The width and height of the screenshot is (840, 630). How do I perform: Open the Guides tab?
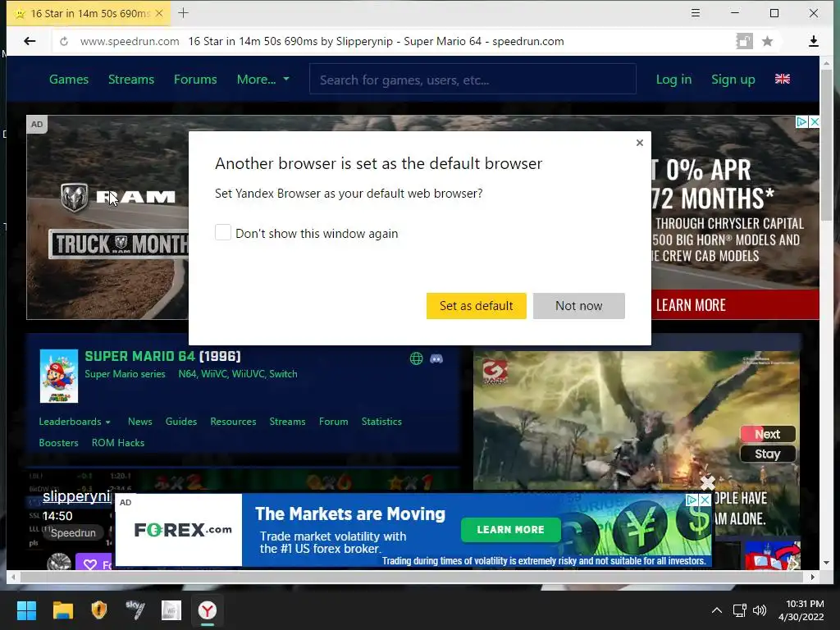[x=181, y=422]
